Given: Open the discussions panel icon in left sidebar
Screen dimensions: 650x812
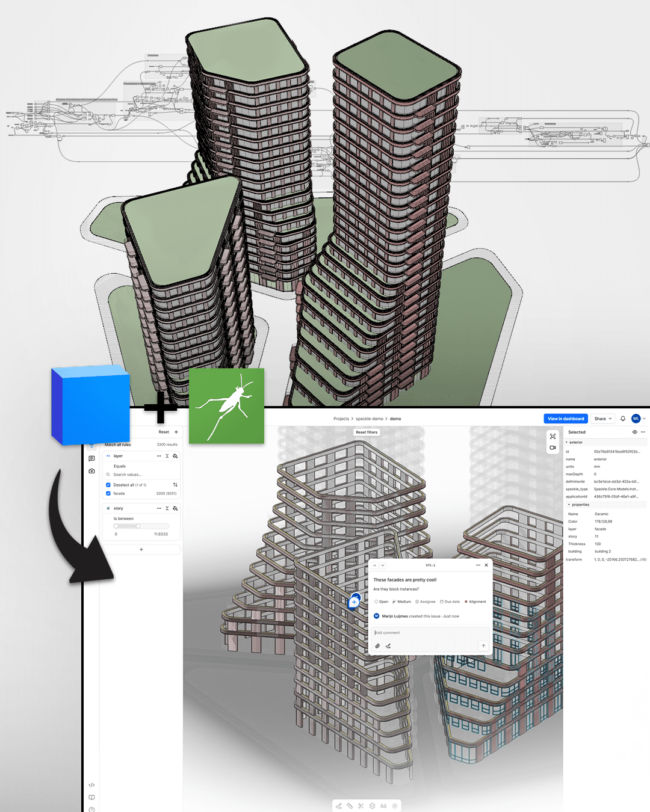Looking at the screenshot, I should [x=91, y=458].
